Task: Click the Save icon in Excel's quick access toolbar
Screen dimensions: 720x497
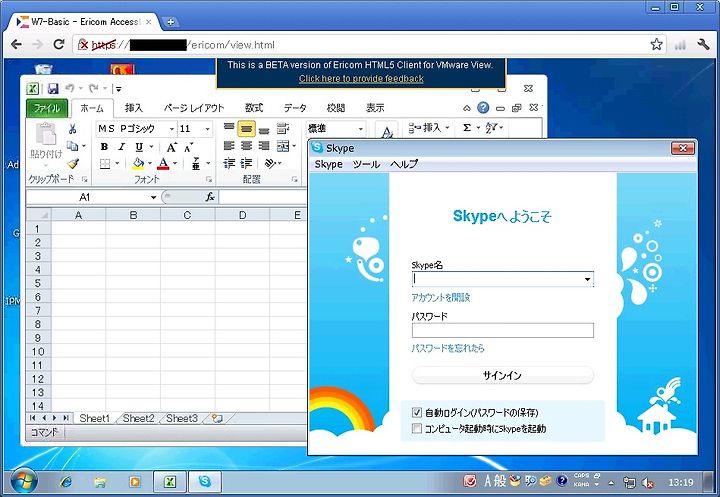Action: (x=53, y=88)
